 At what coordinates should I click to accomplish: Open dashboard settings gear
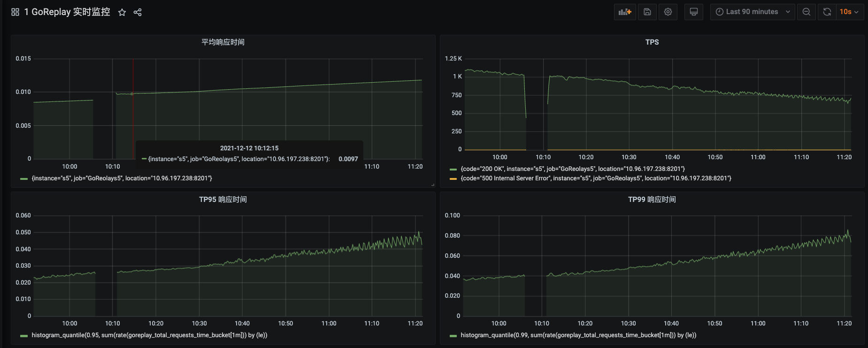pyautogui.click(x=668, y=12)
